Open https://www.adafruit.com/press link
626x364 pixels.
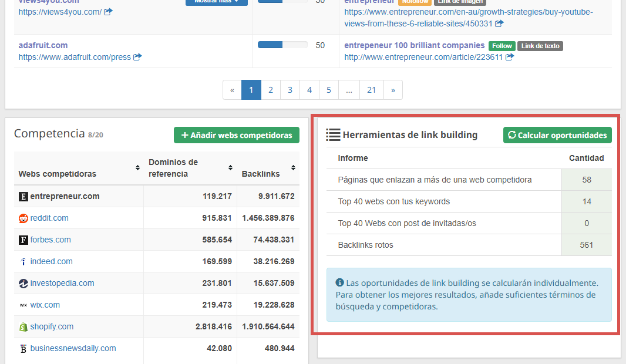[x=75, y=57]
